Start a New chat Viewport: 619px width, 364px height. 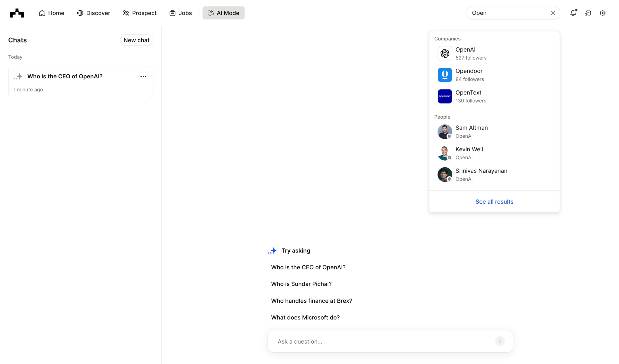(x=136, y=40)
